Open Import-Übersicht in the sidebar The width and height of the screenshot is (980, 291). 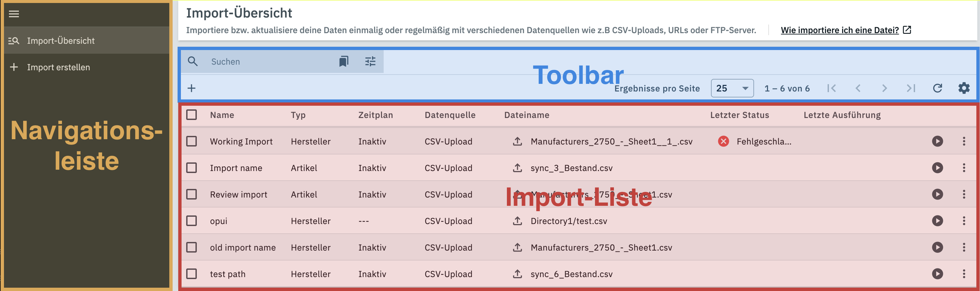87,40
